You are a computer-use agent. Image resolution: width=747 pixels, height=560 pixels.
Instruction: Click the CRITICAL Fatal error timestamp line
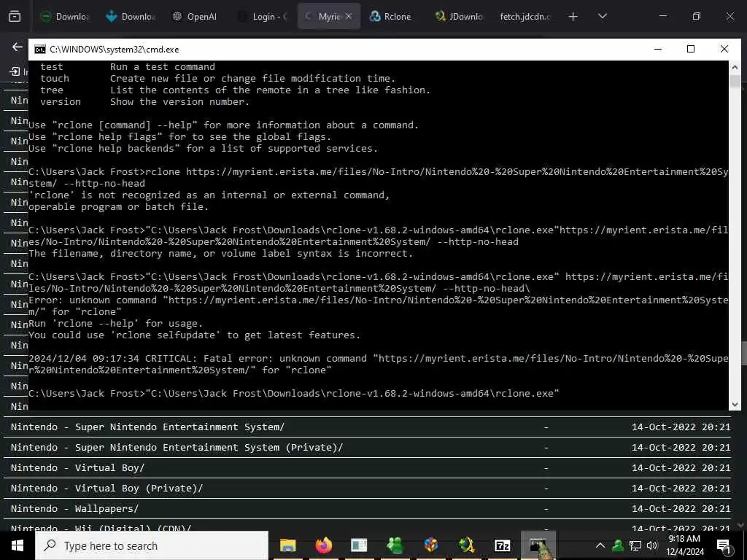[379, 365]
